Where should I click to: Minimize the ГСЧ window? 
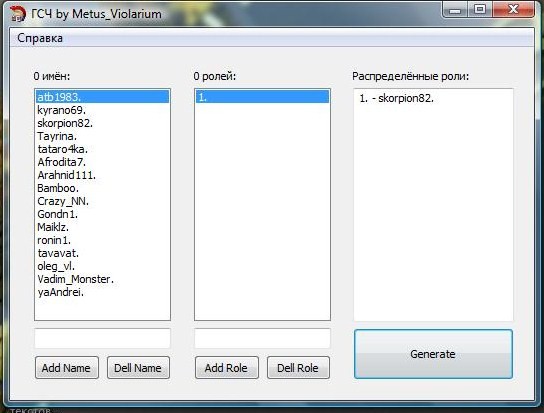[x=455, y=9]
